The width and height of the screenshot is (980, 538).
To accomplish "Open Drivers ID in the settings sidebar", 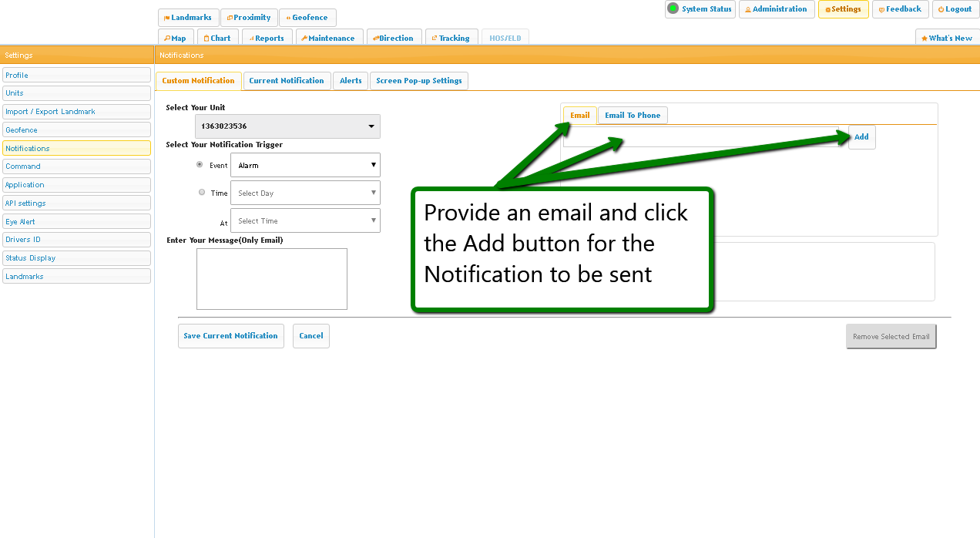I will [x=76, y=240].
